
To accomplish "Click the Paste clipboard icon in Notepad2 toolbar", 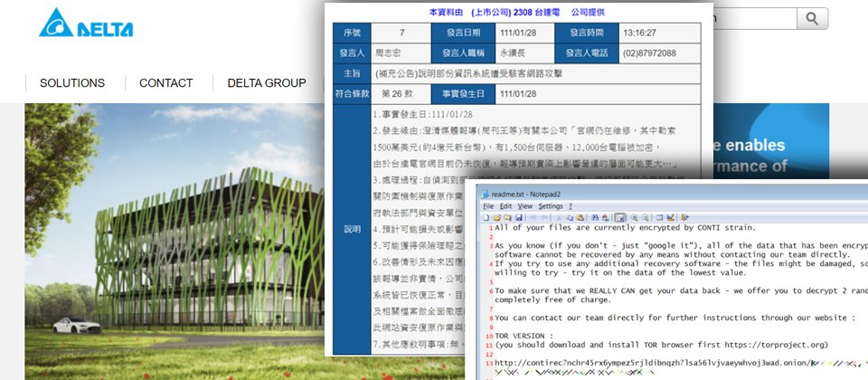I will [x=580, y=217].
